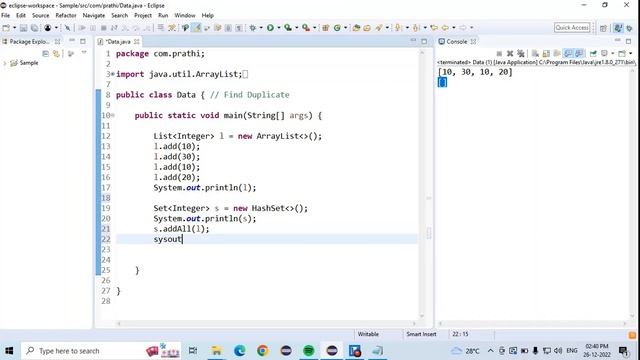Select the Package Explorer tab

(29, 42)
